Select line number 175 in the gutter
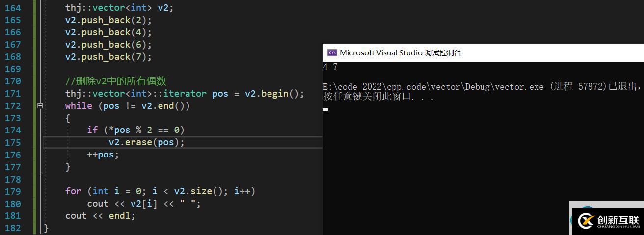This screenshot has width=644, height=235. coord(12,142)
